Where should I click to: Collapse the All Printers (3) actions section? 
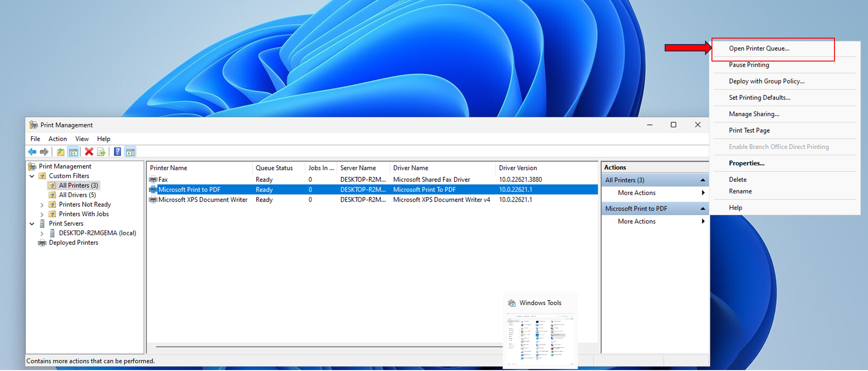tap(702, 180)
